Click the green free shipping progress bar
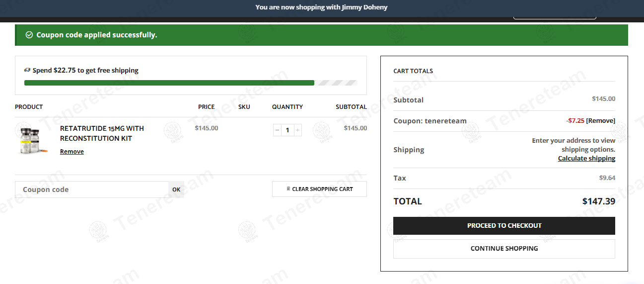 [x=169, y=83]
